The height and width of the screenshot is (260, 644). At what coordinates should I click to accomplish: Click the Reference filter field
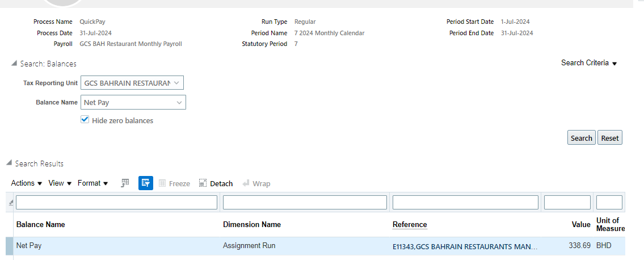click(465, 202)
